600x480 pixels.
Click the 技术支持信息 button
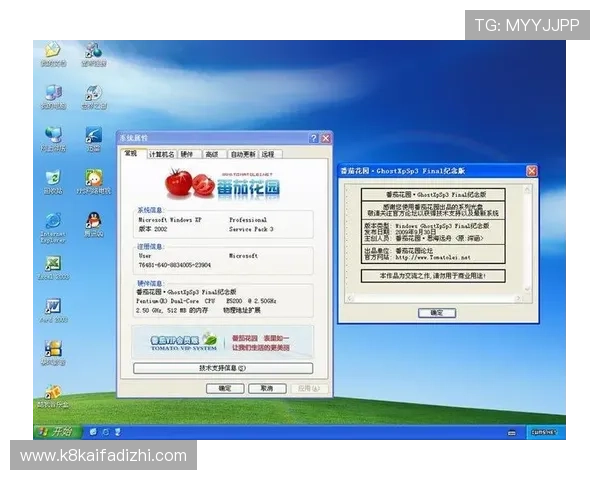coord(223,368)
